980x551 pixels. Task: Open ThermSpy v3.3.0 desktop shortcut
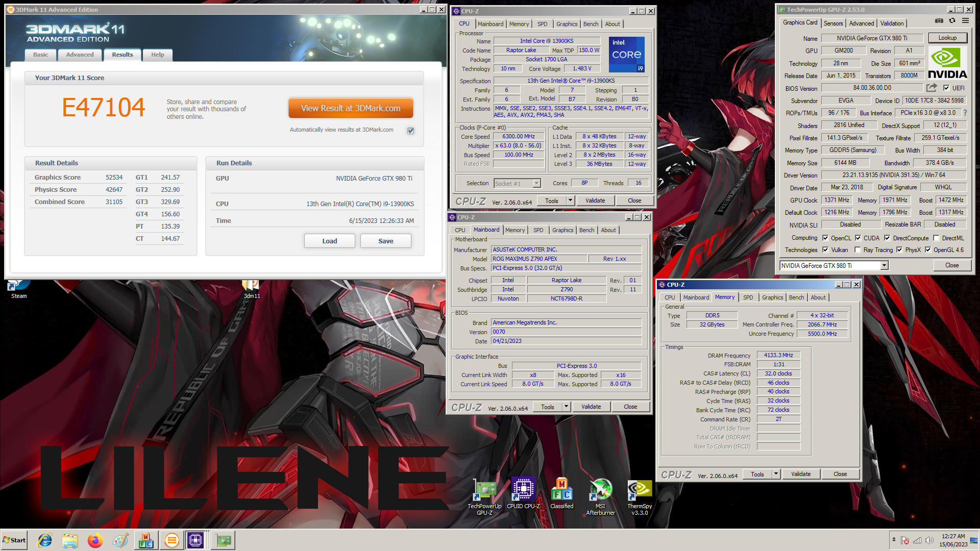(640, 497)
